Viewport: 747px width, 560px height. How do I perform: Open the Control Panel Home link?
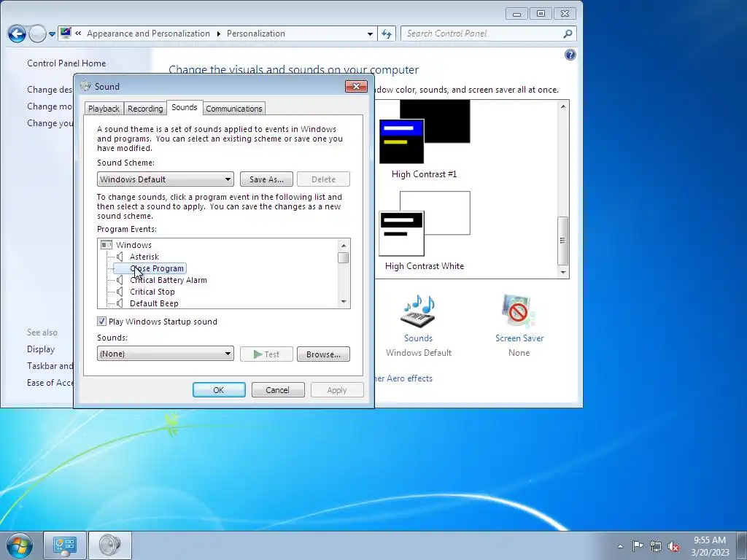pyautogui.click(x=66, y=63)
